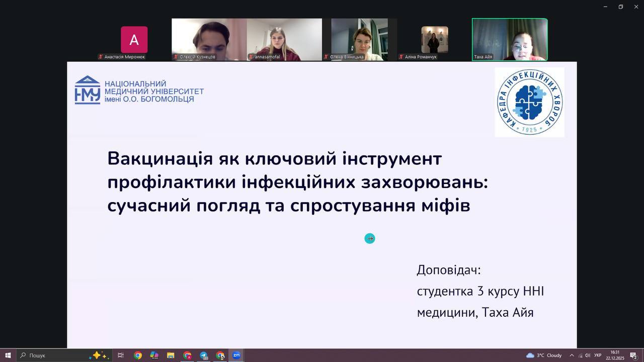The width and height of the screenshot is (644, 362).
Task: Launch Microsoft 365 app from taskbar
Action: pyautogui.click(x=154, y=355)
